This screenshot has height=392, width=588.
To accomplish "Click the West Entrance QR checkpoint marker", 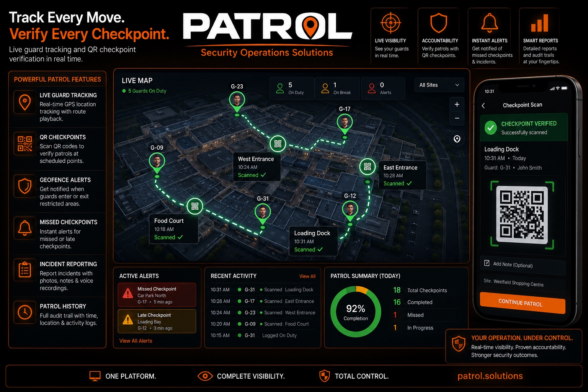I will (278, 144).
